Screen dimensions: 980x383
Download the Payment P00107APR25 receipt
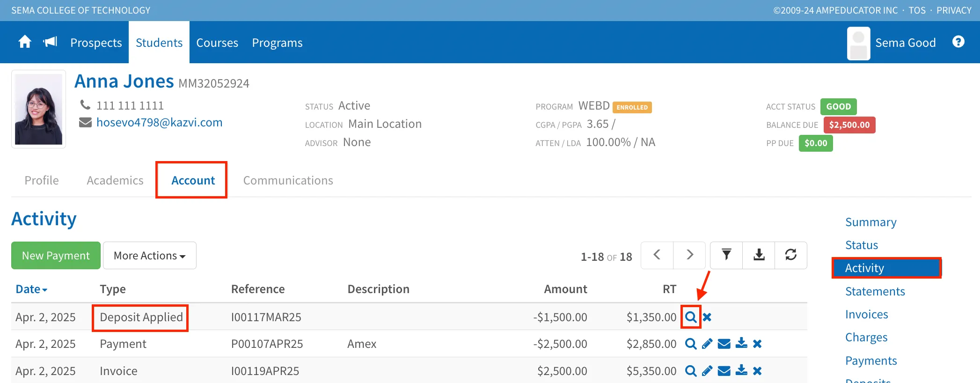[741, 344]
